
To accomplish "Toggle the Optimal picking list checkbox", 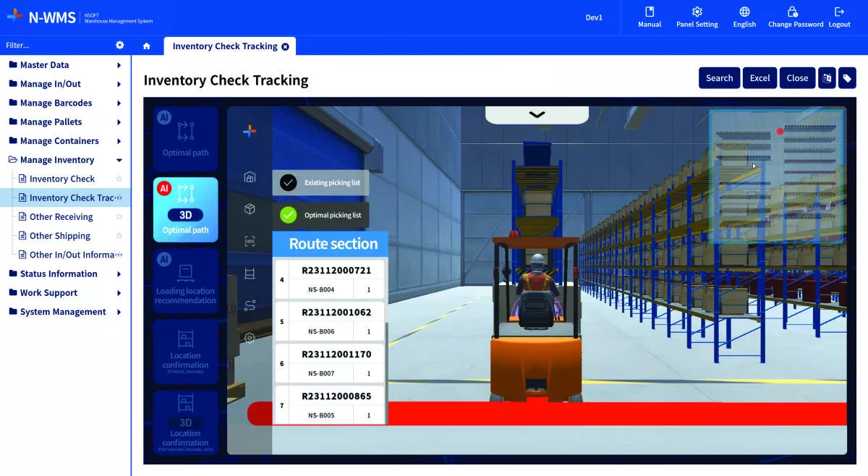I will (289, 215).
